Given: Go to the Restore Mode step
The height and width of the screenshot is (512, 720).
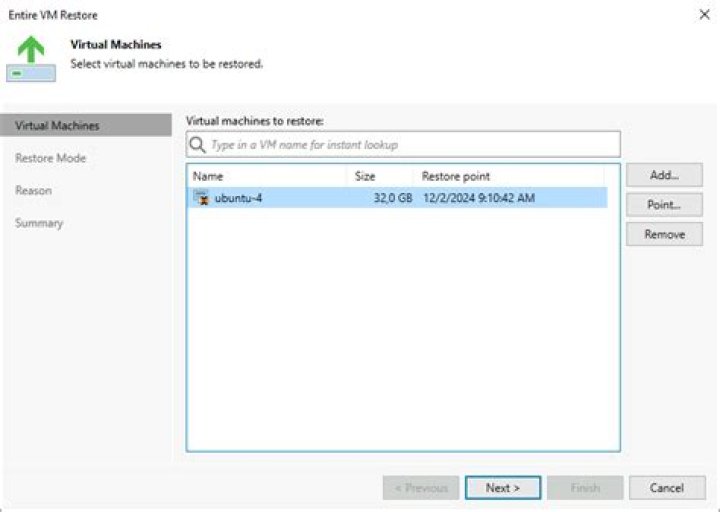Looking at the screenshot, I should click(51, 158).
